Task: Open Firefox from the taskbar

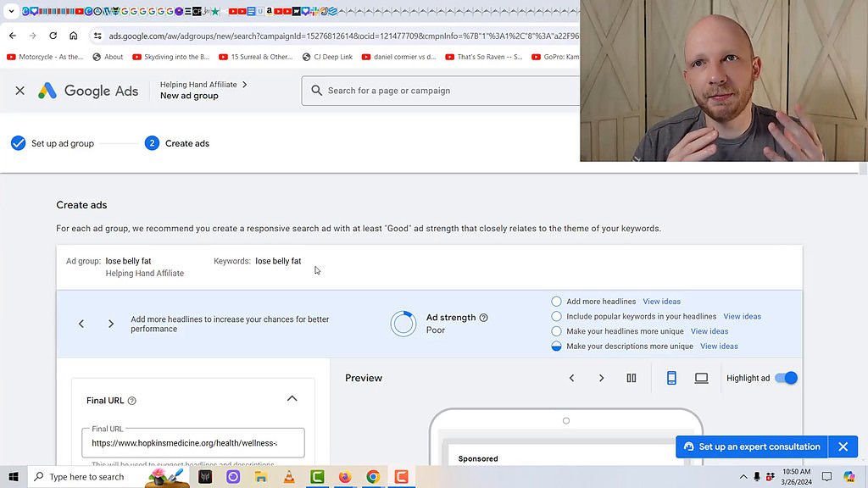Action: tap(344, 477)
